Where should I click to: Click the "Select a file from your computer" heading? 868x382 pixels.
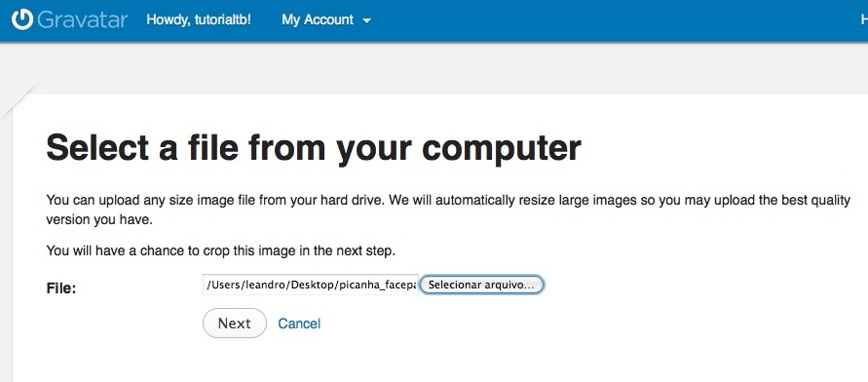[x=314, y=148]
